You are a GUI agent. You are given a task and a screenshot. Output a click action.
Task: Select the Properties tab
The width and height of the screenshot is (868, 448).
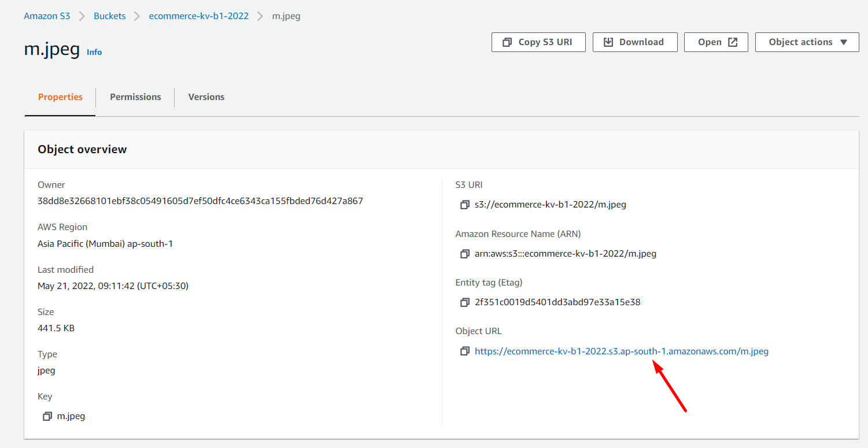60,97
